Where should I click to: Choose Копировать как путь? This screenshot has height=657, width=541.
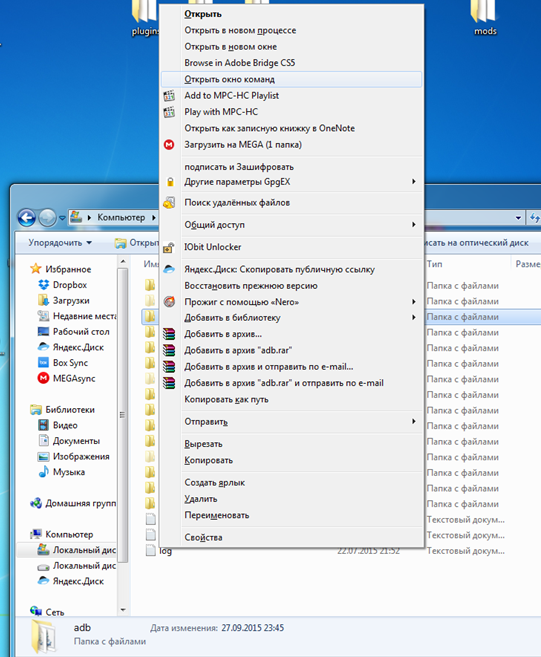tap(291, 399)
